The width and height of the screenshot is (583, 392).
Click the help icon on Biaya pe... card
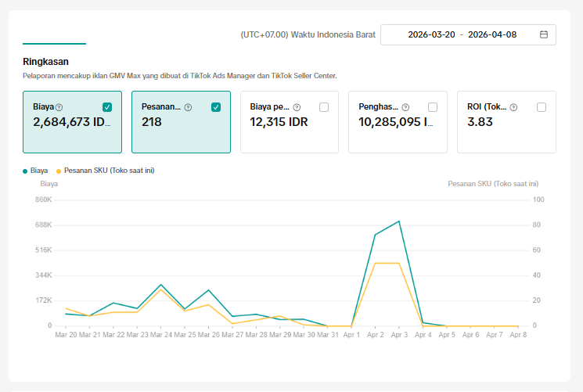(x=297, y=107)
